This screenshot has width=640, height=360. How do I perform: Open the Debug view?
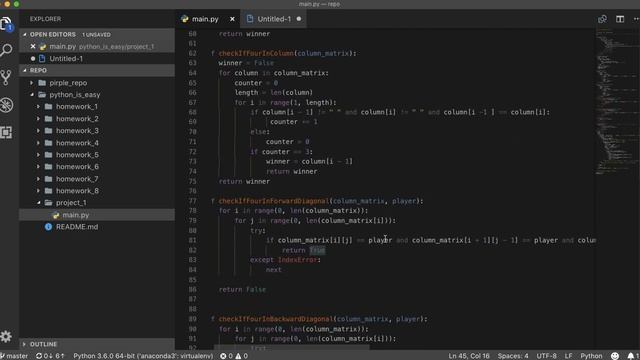point(6,105)
